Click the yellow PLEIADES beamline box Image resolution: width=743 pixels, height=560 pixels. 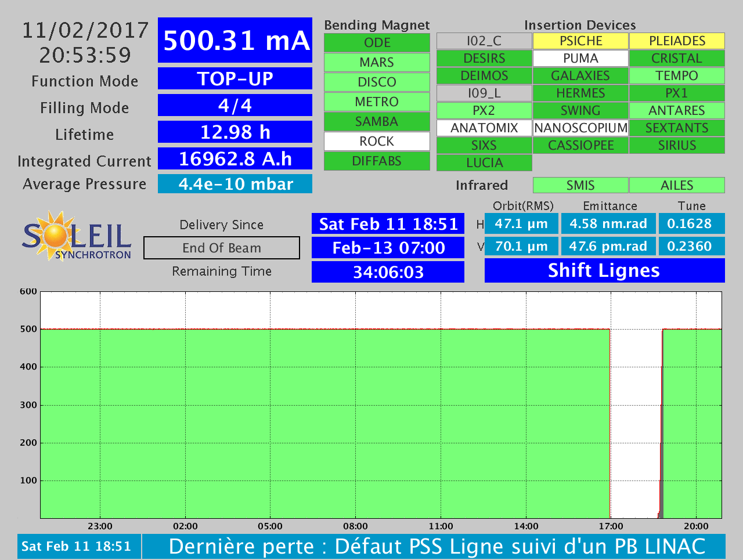(677, 41)
